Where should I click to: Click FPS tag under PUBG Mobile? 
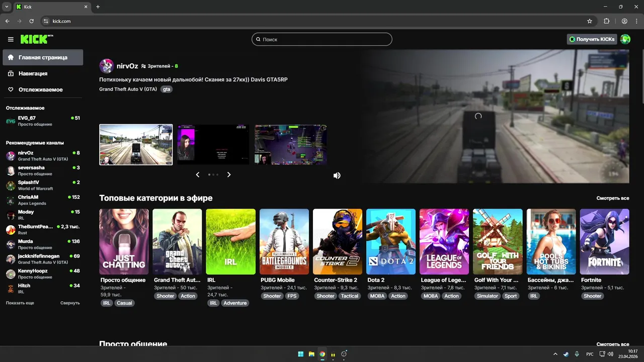(292, 296)
